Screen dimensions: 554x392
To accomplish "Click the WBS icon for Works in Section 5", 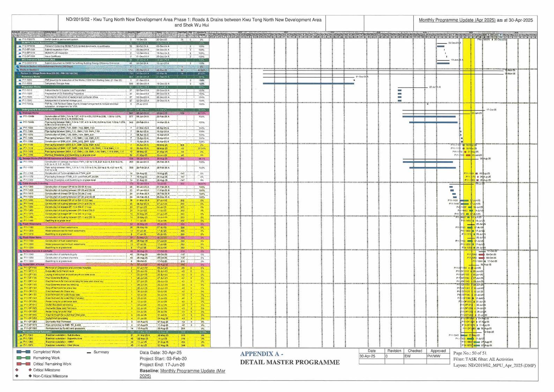I will (17, 70).
